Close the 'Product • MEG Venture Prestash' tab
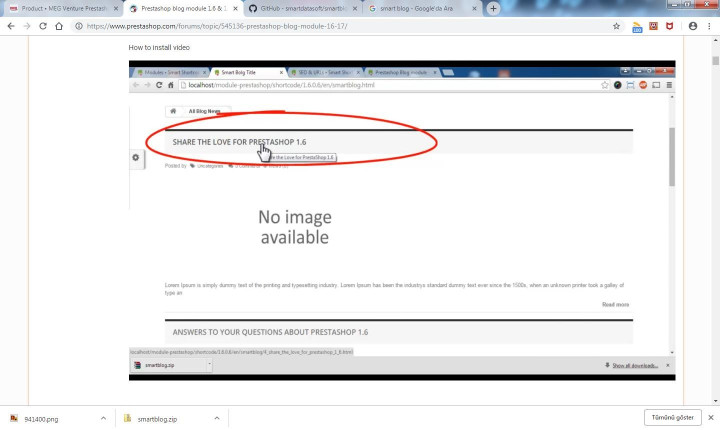 [x=116, y=8]
